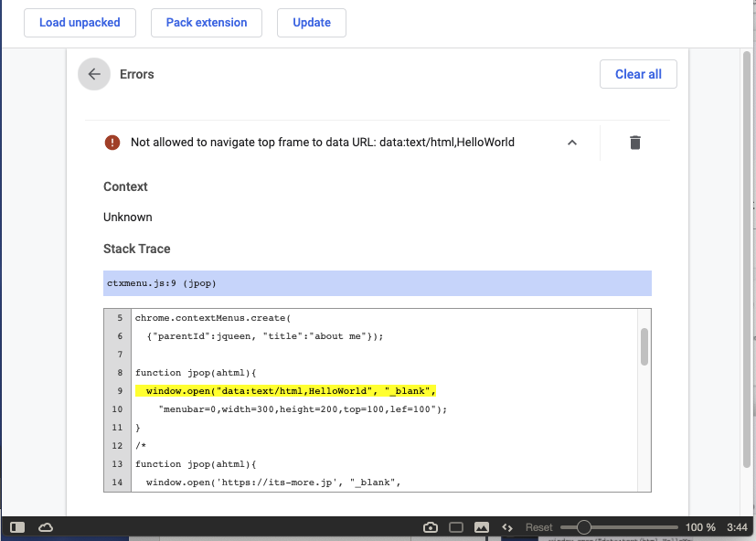This screenshot has height=541, width=756.
Task: Click the zoom slider handle
Action: (x=584, y=527)
